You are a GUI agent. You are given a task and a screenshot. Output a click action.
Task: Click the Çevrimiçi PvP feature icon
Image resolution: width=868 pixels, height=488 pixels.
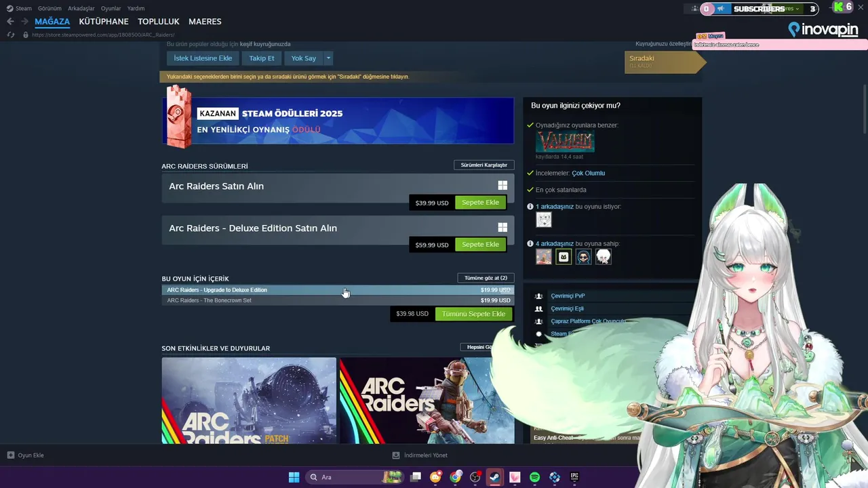[539, 296]
